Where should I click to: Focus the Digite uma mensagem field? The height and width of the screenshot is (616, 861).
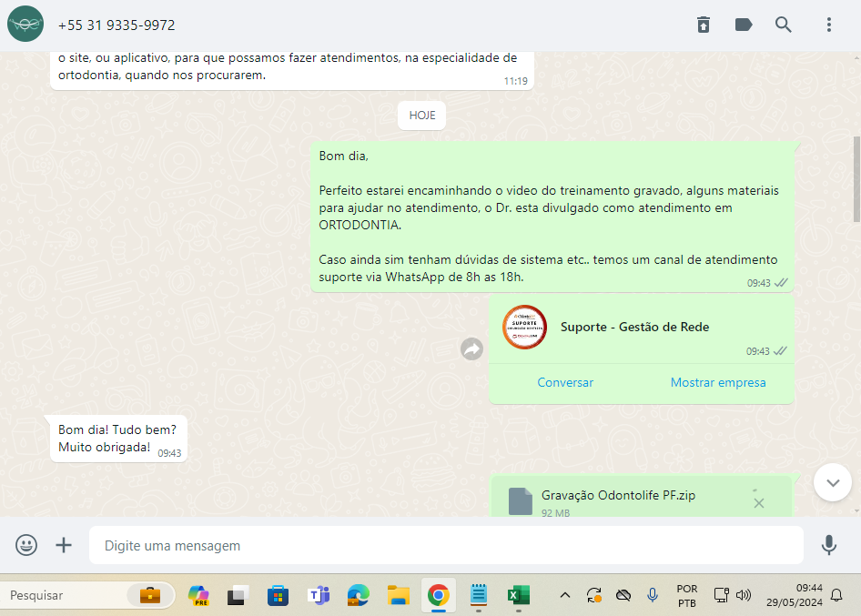pos(446,545)
